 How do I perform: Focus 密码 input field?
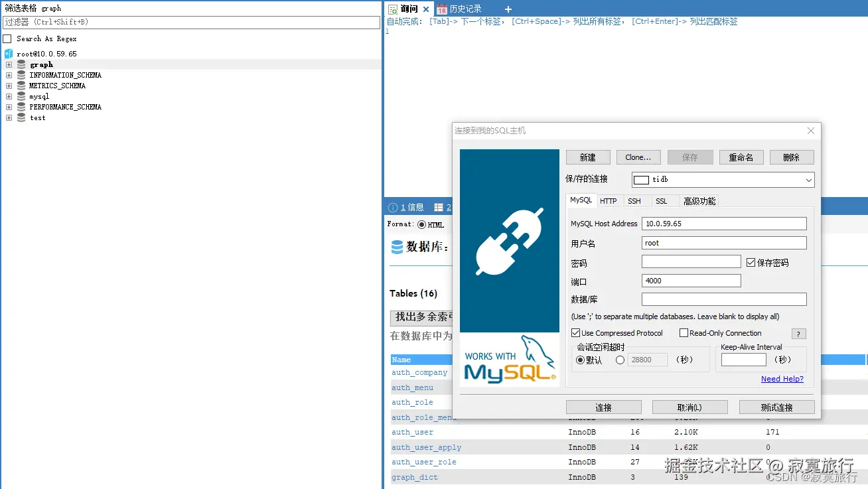(x=691, y=261)
